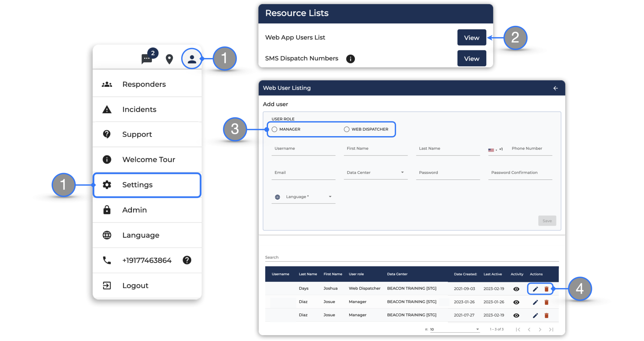Viewport: 644px width, 341px height.
Task: Click the Last Name input field
Action: tap(448, 149)
